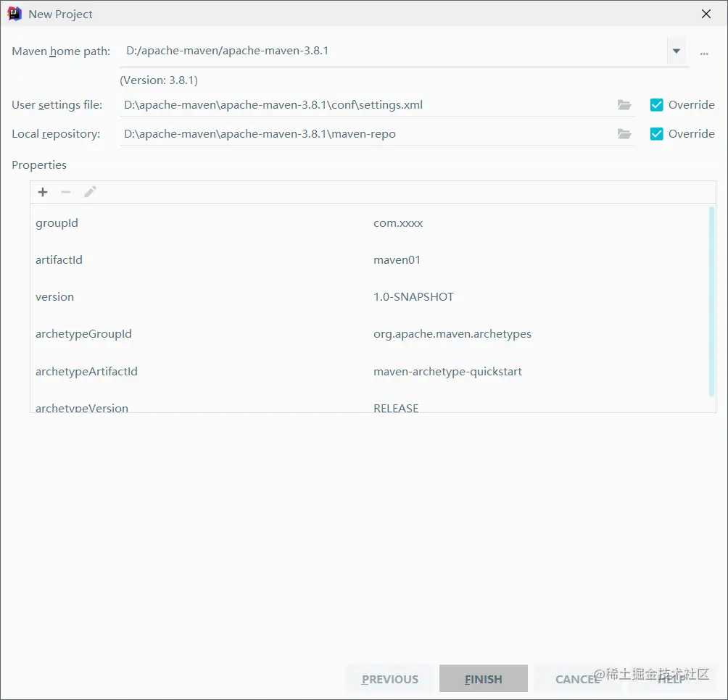Select the archetypeGroupId property row
The height and width of the screenshot is (700, 728).
(370, 334)
